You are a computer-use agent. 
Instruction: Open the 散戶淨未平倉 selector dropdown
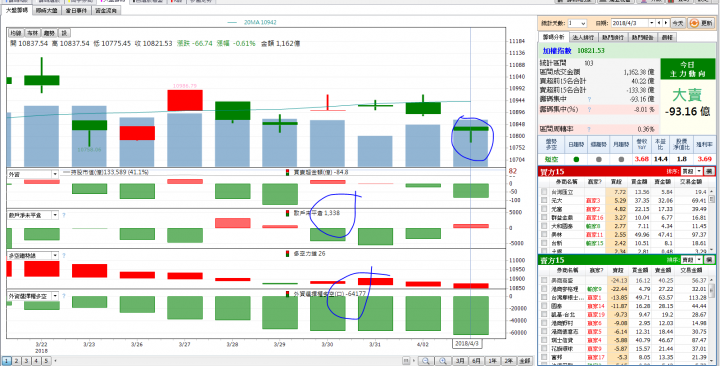point(55,214)
